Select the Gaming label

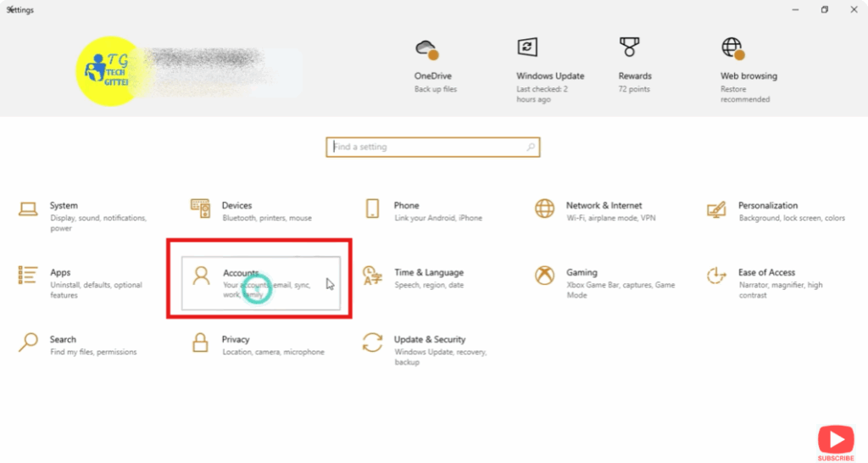581,272
